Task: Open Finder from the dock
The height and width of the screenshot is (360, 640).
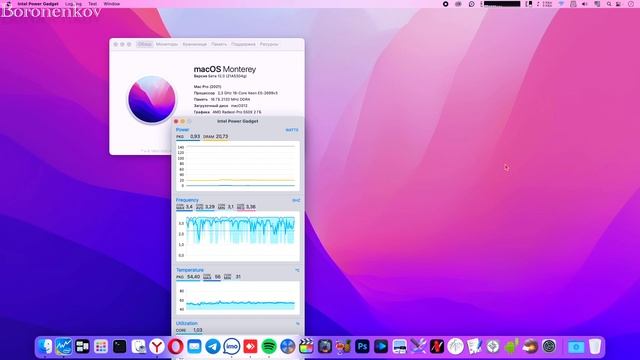Action: click(45, 347)
